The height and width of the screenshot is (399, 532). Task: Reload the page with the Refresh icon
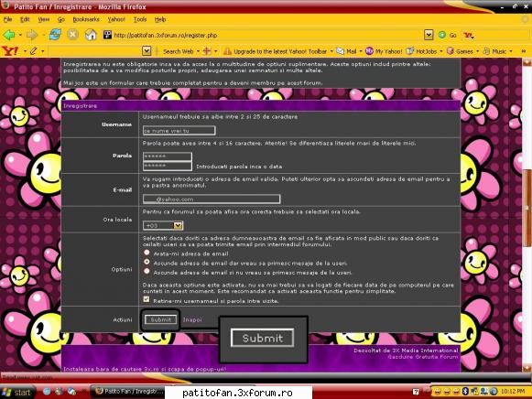55,35
